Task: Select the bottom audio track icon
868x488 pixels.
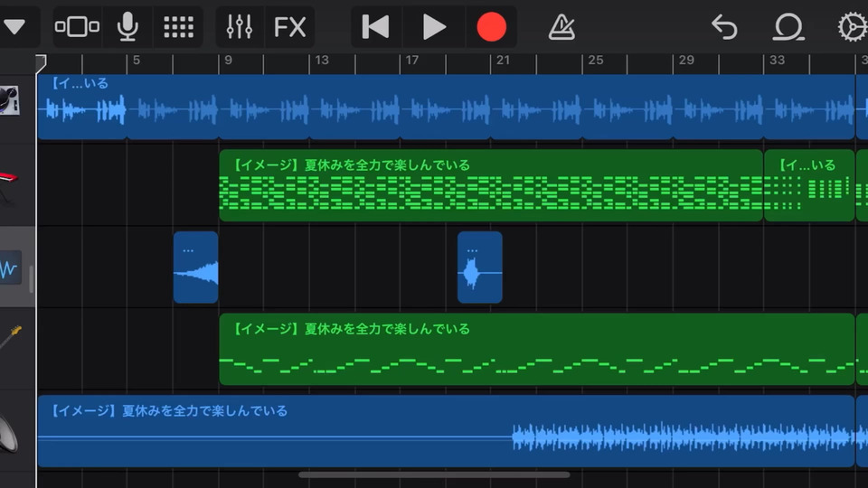Action: (9, 435)
